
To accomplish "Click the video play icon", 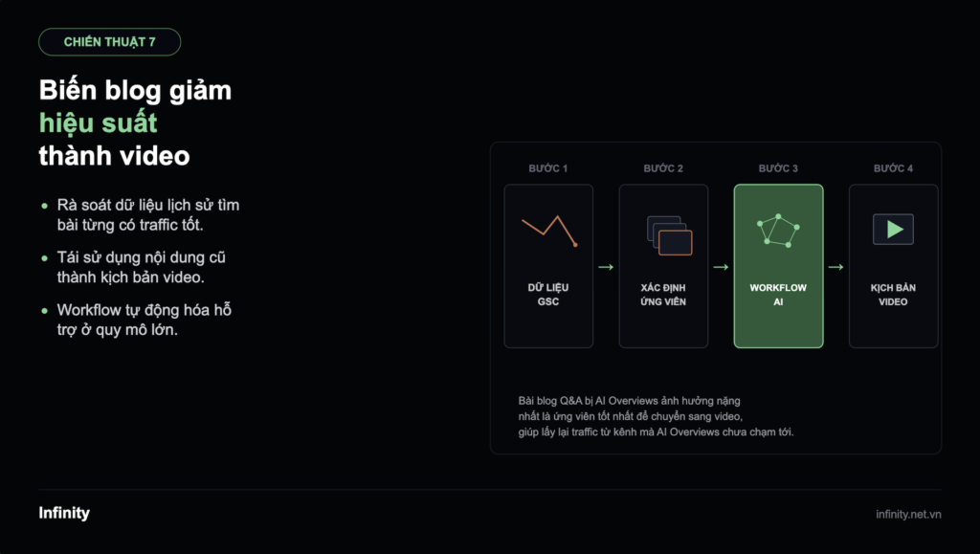I will (893, 230).
